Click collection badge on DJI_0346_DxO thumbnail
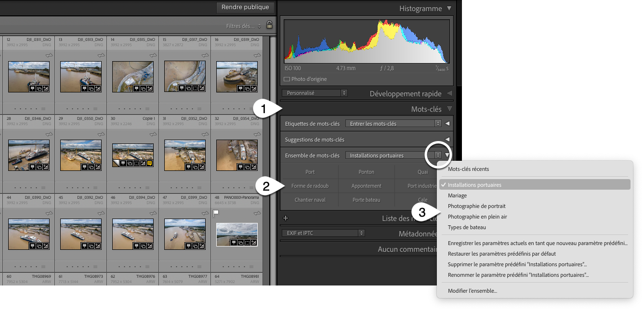Viewport: 644px width, 311px height. (x=39, y=167)
